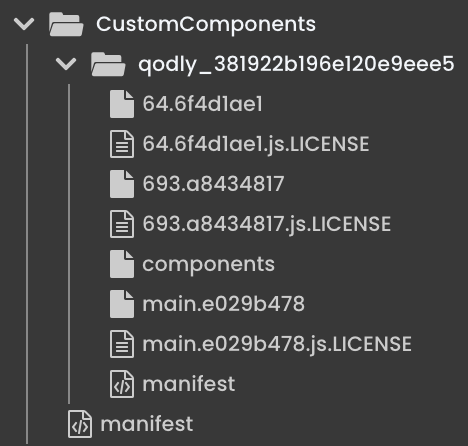This screenshot has width=468, height=446.
Task: Open the components file
Action: (x=209, y=265)
